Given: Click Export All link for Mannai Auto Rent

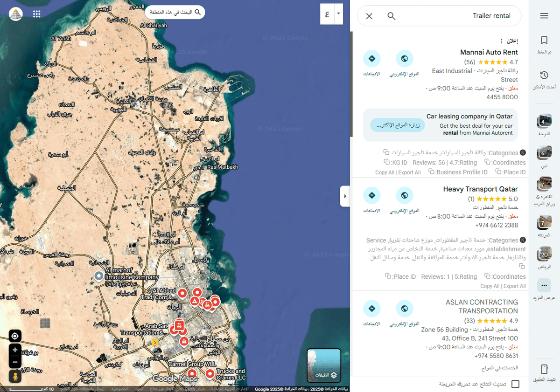Looking at the screenshot, I should point(409,172).
